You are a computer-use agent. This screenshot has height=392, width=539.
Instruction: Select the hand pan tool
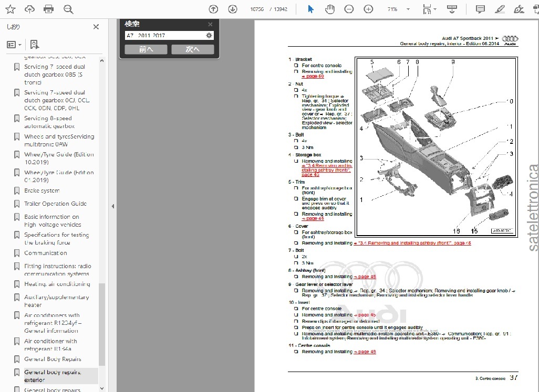pyautogui.click(x=330, y=9)
